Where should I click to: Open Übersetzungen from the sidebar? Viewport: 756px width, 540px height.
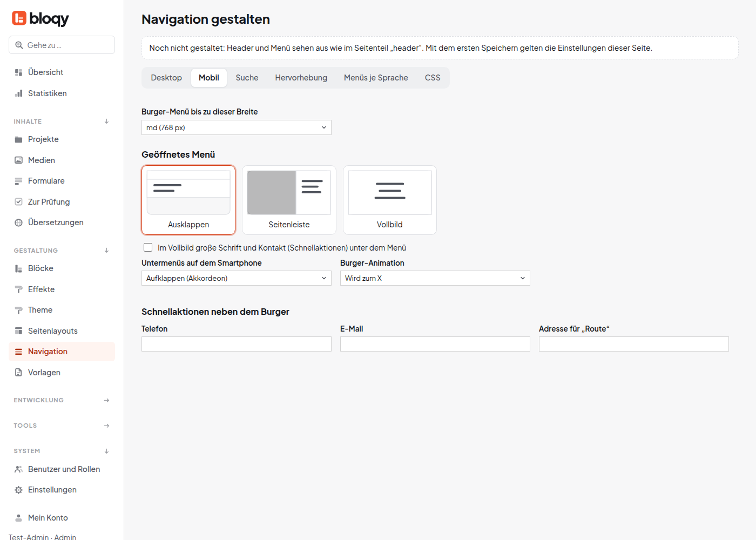(x=62, y=222)
